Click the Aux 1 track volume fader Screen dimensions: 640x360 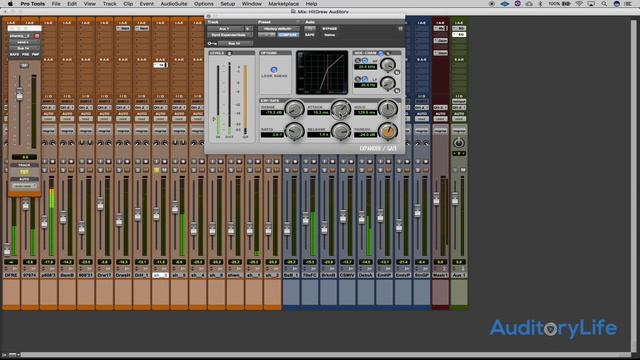click(455, 200)
